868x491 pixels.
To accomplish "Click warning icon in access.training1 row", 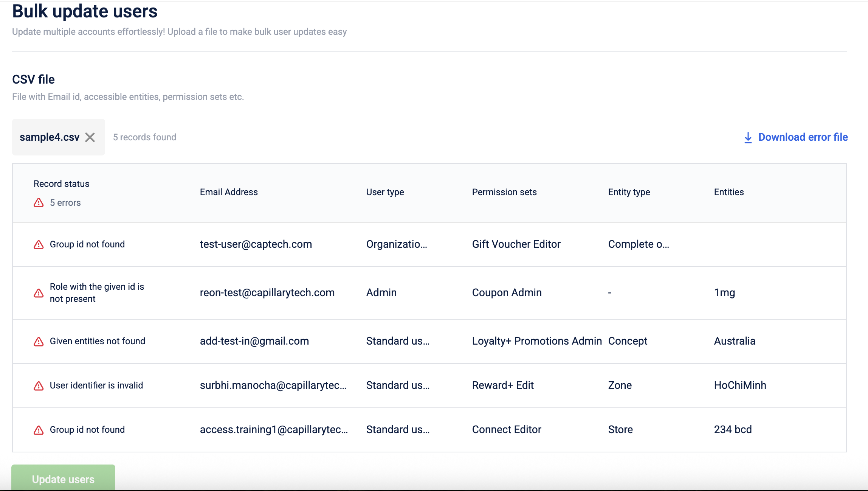I will (x=39, y=430).
